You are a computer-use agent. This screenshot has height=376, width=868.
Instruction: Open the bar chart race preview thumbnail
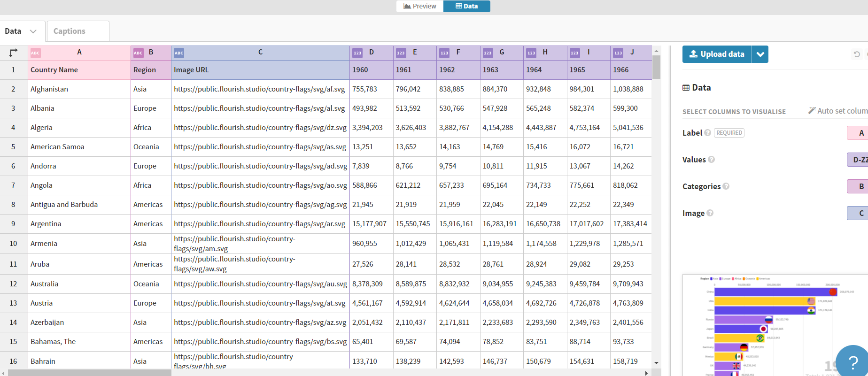tap(775, 325)
